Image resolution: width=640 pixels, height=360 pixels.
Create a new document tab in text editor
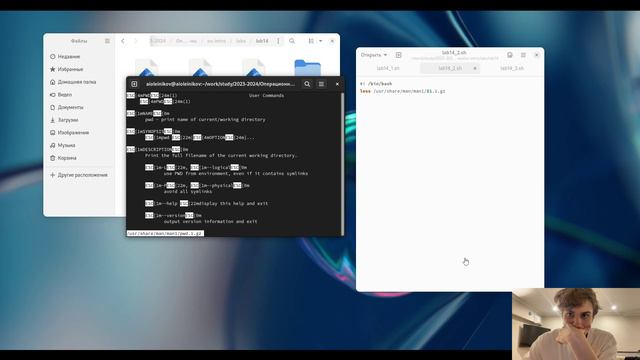pos(398,55)
